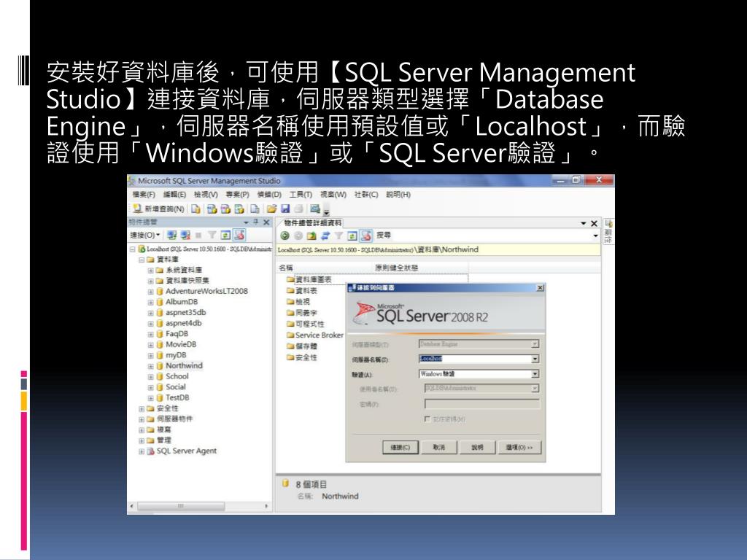Click the Refresh icon in Object Explorer toolbar
Image resolution: width=747 pixels, height=560 pixels.
tap(225, 235)
